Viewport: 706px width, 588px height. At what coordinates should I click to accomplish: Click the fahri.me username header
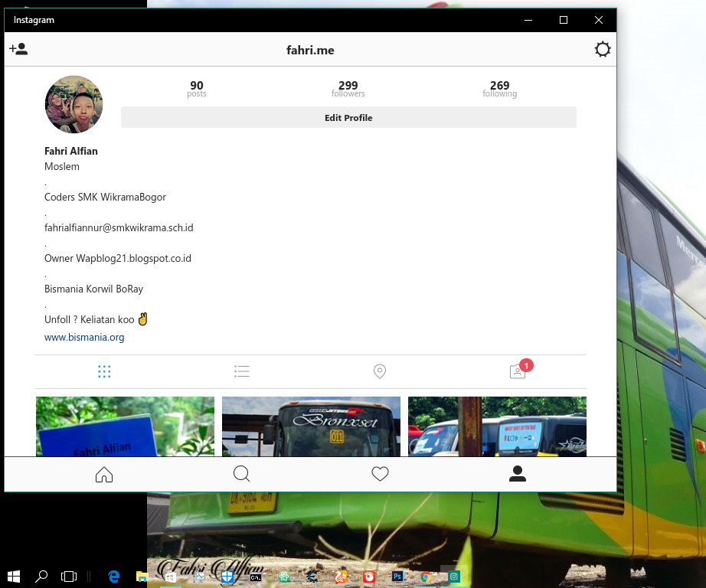click(310, 50)
